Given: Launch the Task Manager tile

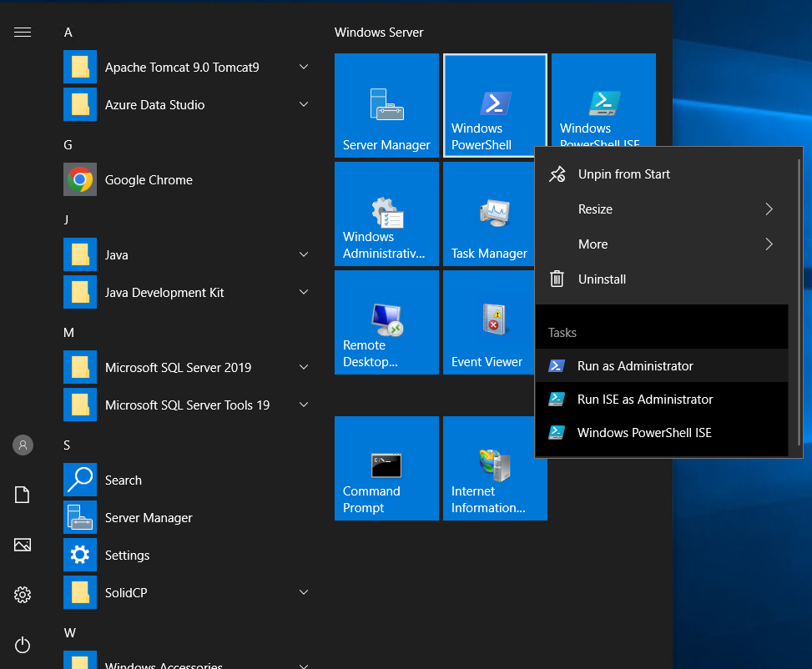Looking at the screenshot, I should click(489, 214).
